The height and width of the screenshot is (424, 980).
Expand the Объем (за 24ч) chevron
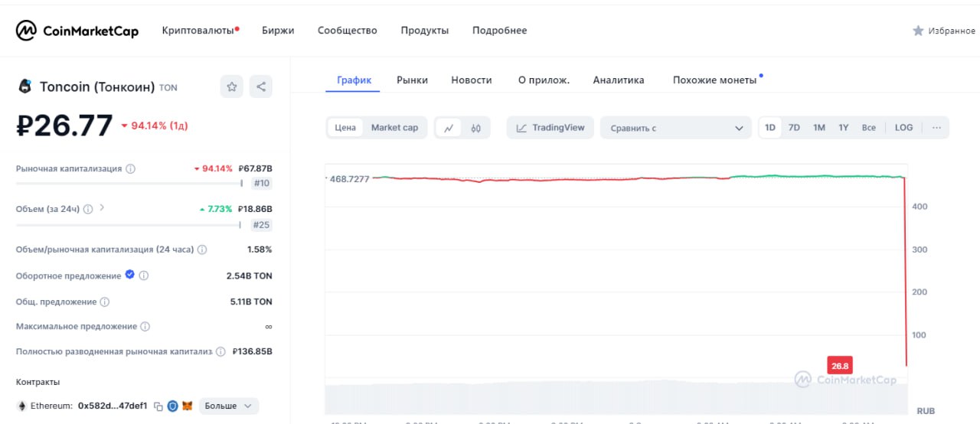pyautogui.click(x=102, y=208)
